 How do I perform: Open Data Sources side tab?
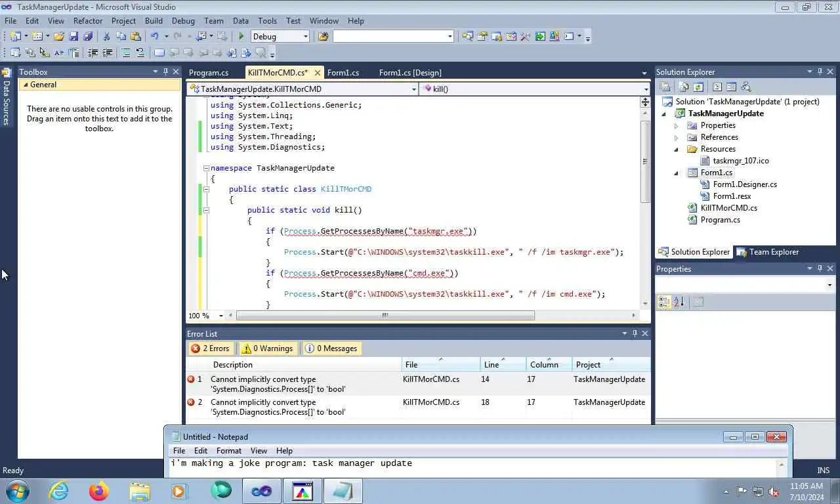click(7, 97)
